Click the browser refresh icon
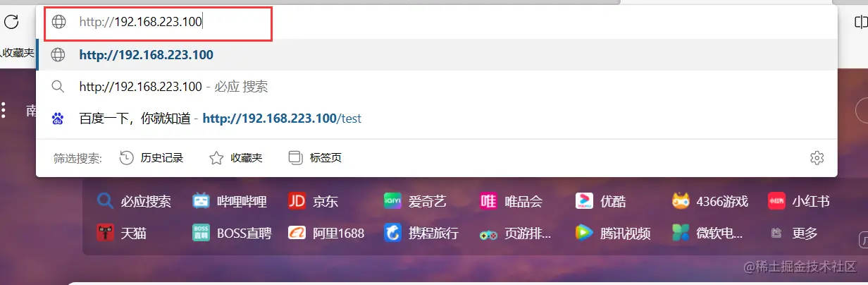 11,22
